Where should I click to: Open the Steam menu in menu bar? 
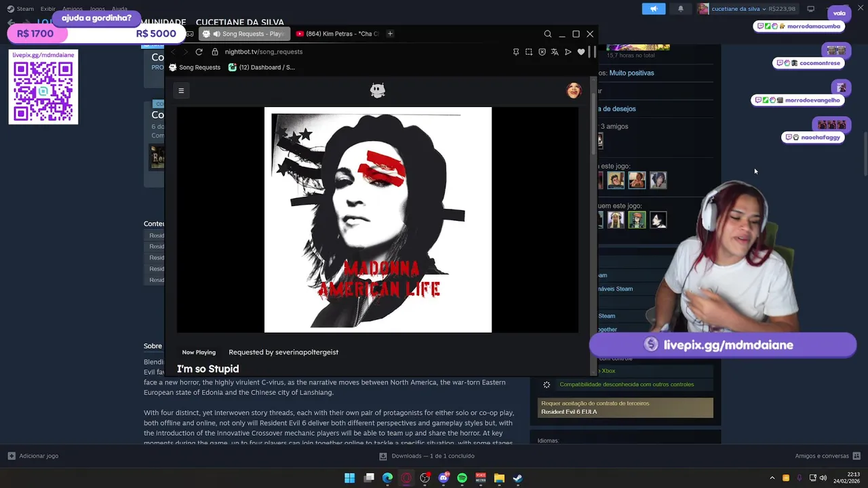click(21, 9)
